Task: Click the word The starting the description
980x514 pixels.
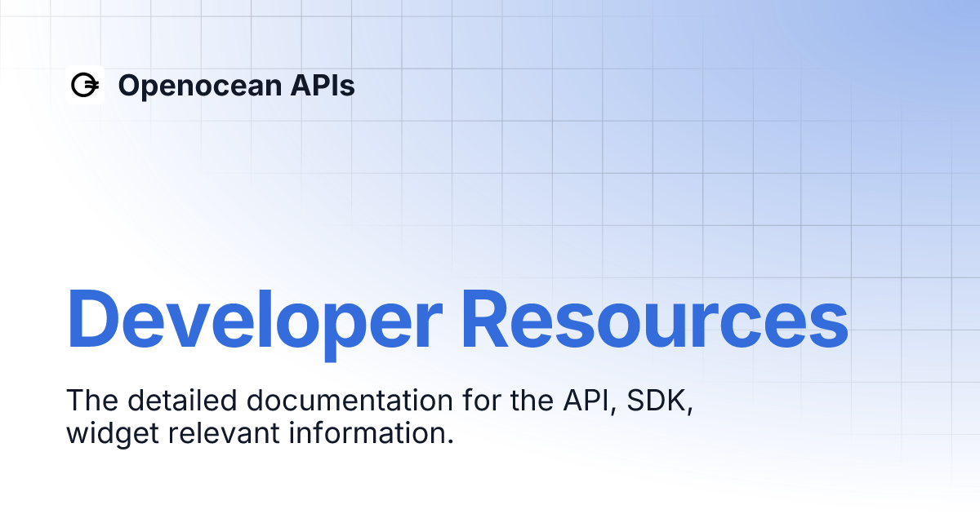Action: [x=91, y=401]
